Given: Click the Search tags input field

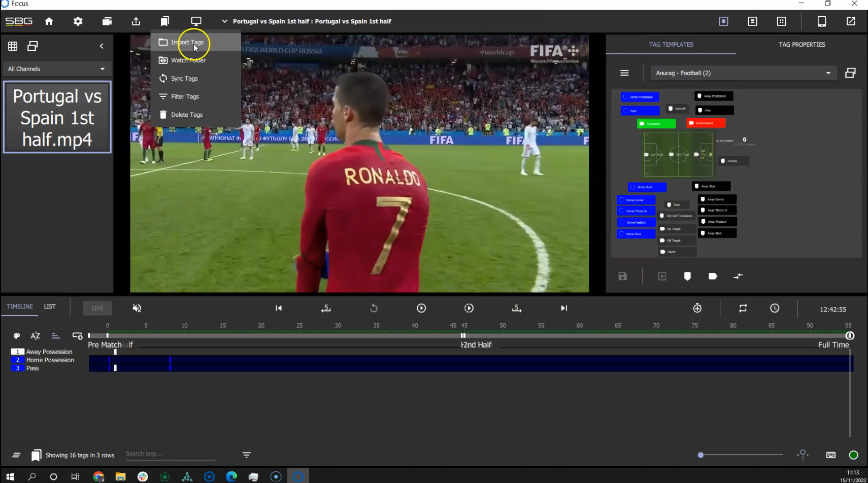Looking at the screenshot, I should 171,454.
